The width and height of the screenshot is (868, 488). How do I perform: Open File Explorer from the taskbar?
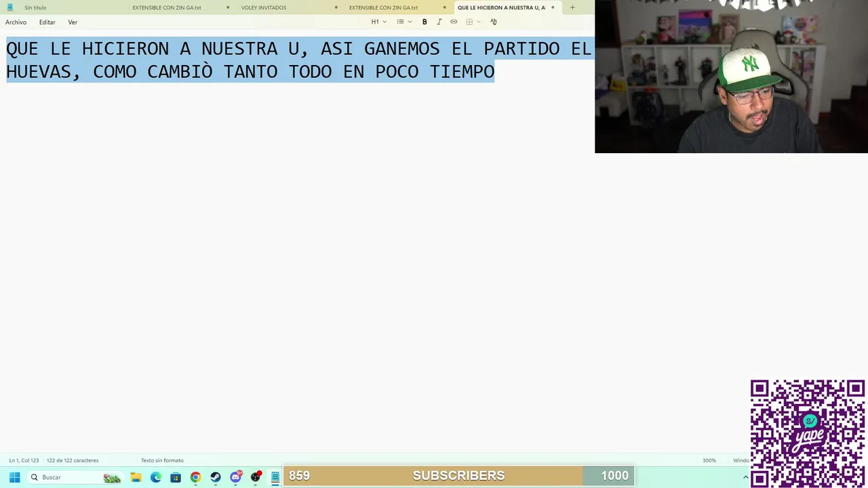click(136, 477)
